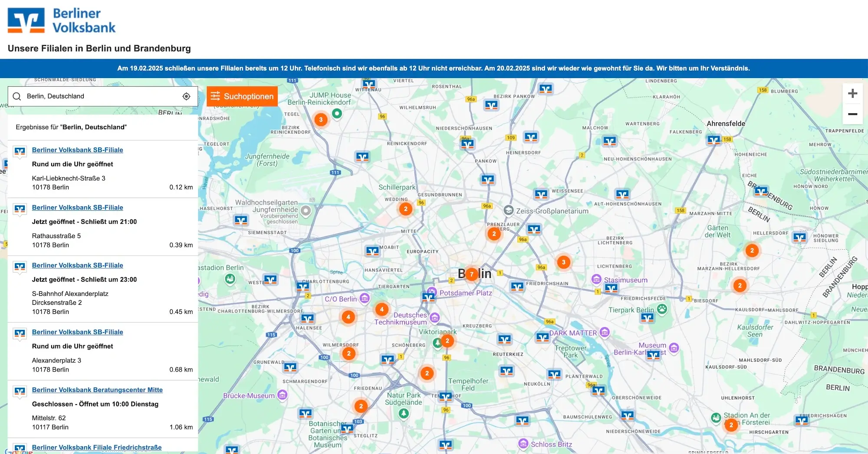Screen dimensions: 868x454
Task: Click Schloss Britz map pin
Action: point(523,444)
